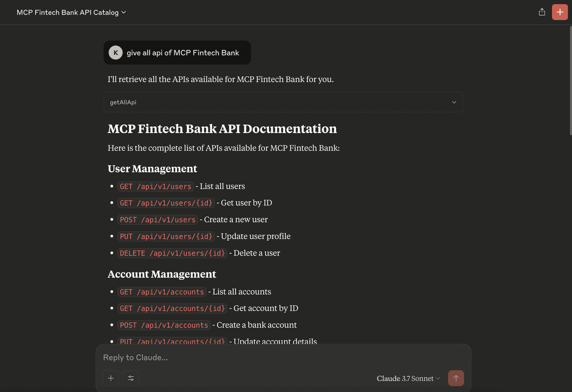Click the PUT /api/v1/users/{id} code snippet
Screen dimensions: 572x392
(166, 237)
